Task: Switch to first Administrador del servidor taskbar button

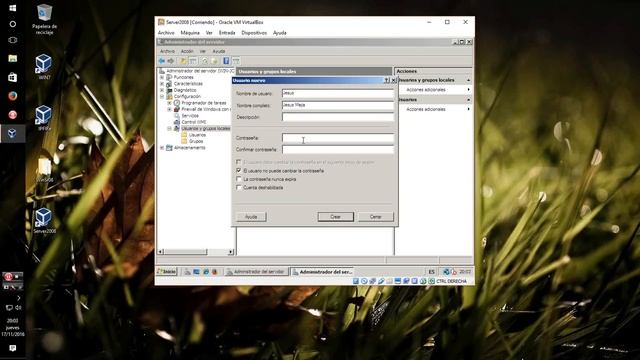Action: coord(256,271)
